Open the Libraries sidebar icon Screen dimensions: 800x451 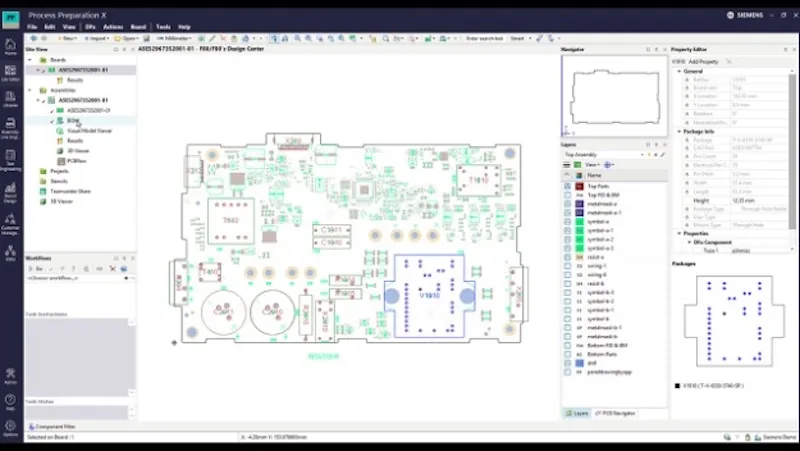(x=10, y=98)
